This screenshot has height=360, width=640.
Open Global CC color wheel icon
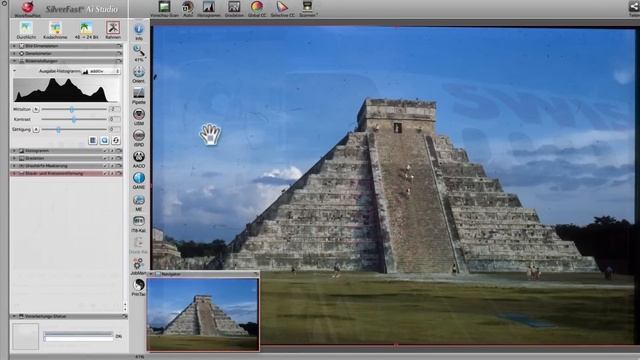coord(257,7)
